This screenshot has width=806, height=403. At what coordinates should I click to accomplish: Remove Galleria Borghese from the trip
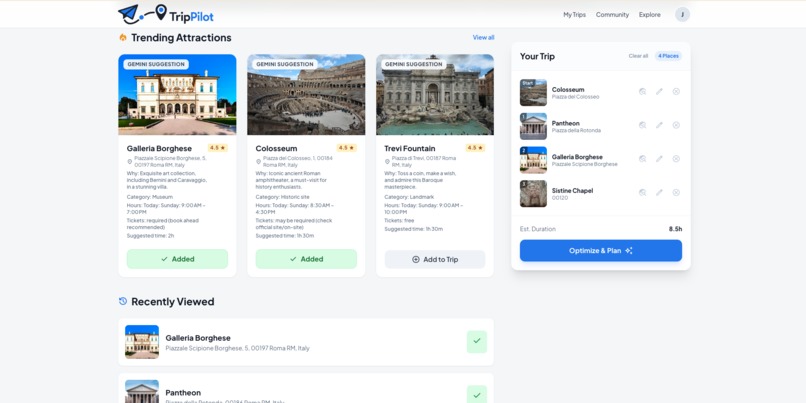[x=676, y=159]
